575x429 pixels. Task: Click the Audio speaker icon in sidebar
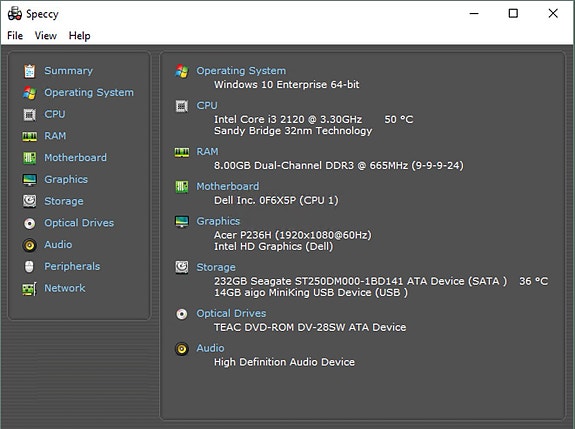tap(30, 245)
